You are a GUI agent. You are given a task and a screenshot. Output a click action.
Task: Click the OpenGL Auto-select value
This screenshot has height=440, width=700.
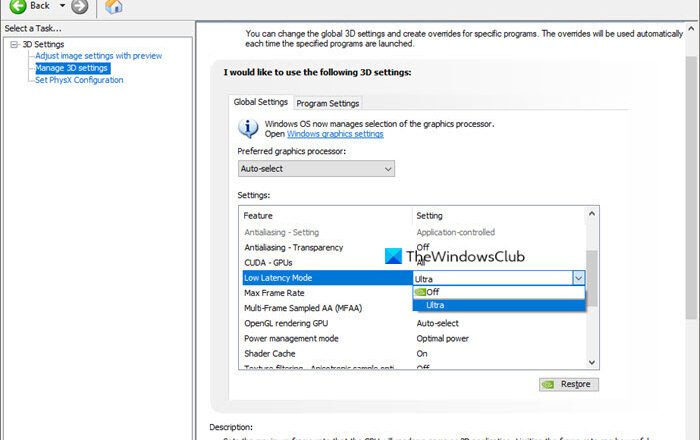tap(437, 323)
